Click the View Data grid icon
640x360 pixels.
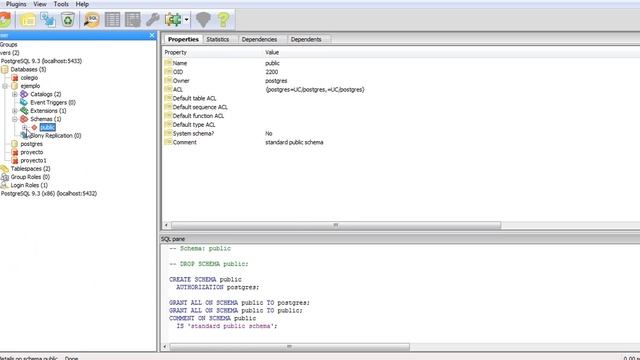pos(112,20)
